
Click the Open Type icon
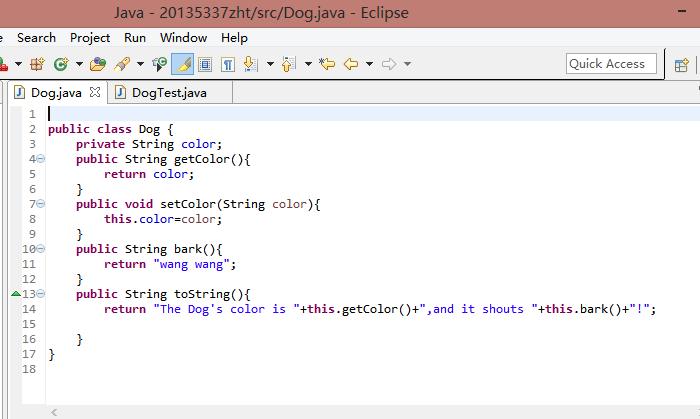pyautogui.click(x=98, y=64)
